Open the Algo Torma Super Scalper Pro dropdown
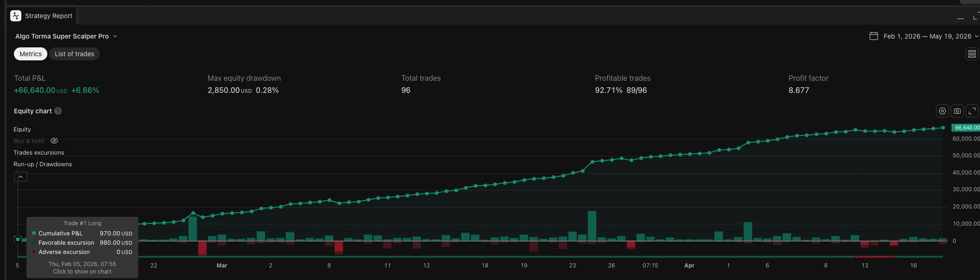980x280 pixels. 66,36
